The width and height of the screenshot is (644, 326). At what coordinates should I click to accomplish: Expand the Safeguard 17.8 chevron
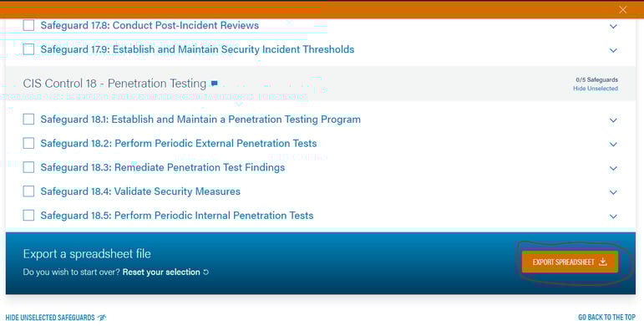pos(613,26)
